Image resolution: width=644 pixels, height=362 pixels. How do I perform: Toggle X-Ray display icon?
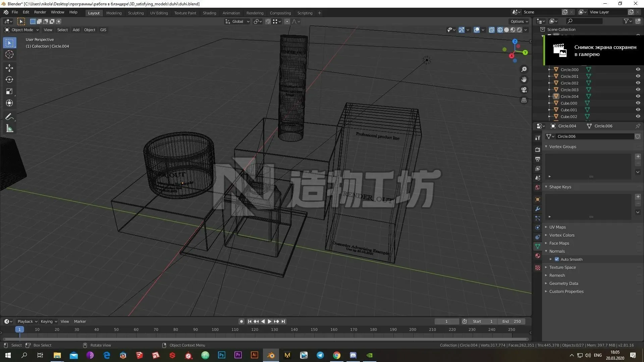coord(492,30)
